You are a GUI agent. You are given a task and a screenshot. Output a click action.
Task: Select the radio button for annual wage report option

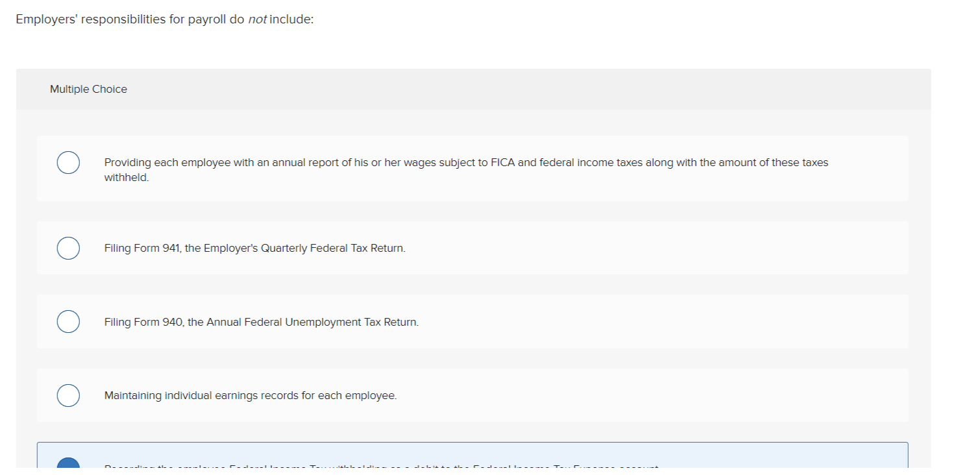point(68,162)
